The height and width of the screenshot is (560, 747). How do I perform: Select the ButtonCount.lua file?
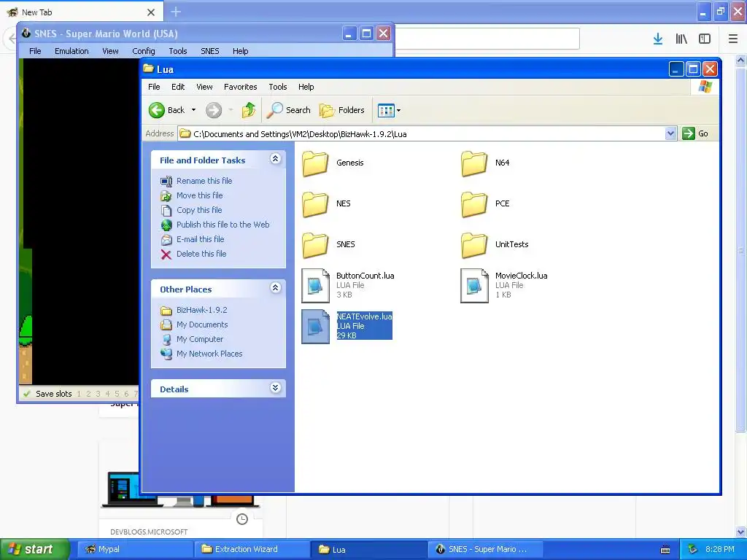click(348, 285)
